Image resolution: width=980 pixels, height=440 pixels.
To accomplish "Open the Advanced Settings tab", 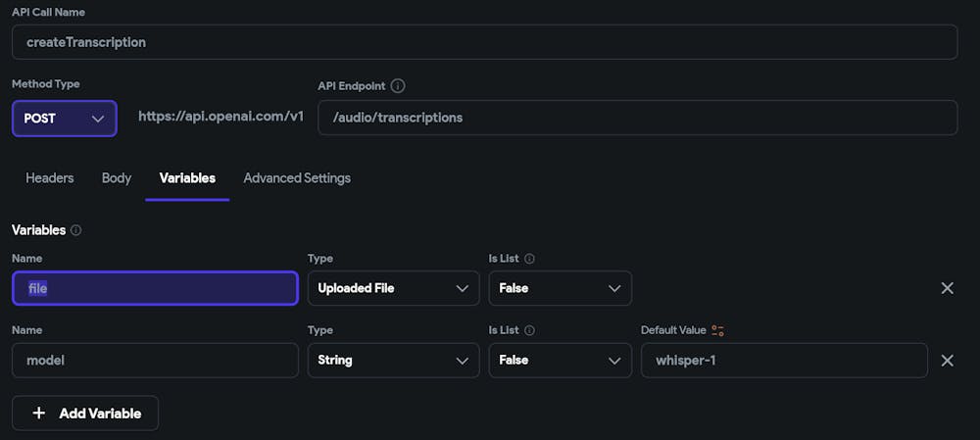I will [x=297, y=178].
